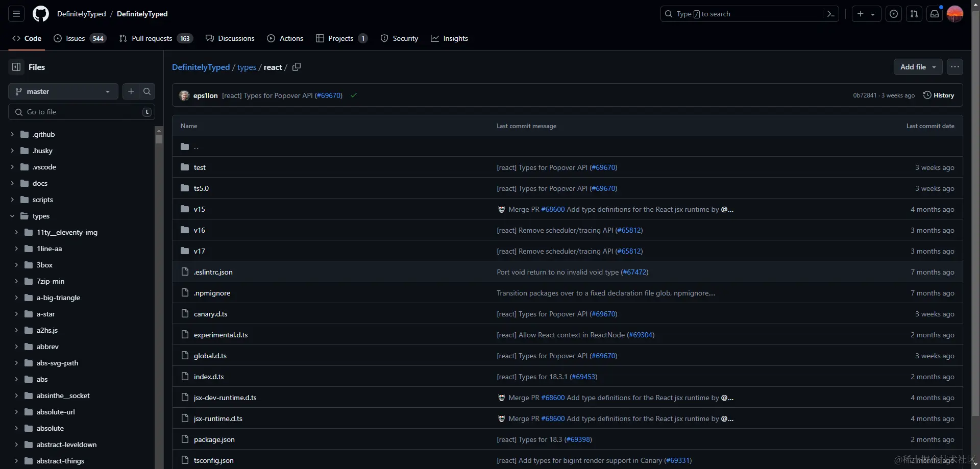Open the abs-svg-path folder in tree
The width and height of the screenshot is (980, 469).
click(57, 363)
